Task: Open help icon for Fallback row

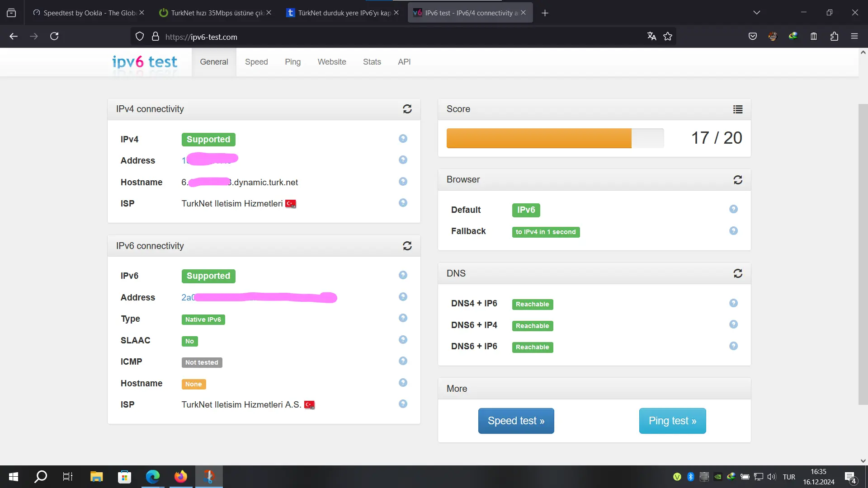Action: 733,231
